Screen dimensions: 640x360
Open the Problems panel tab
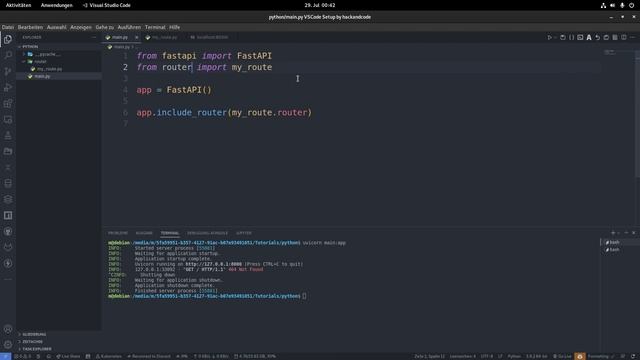(118, 233)
